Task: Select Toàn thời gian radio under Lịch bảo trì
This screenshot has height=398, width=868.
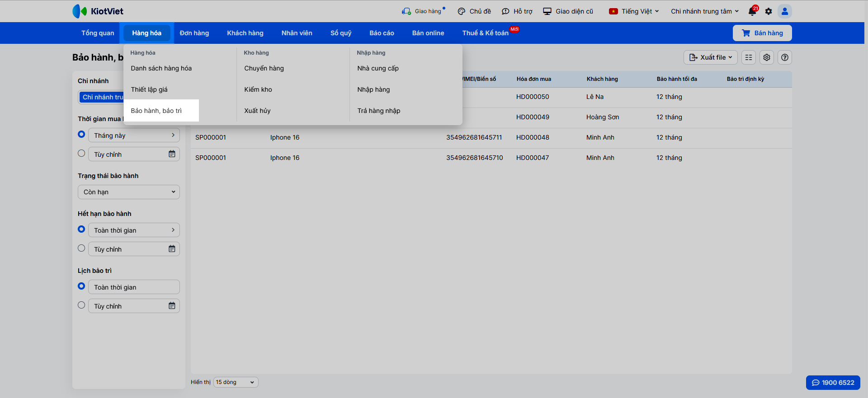Action: pos(81,286)
